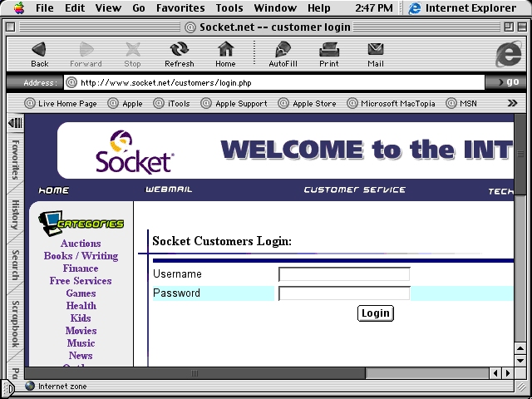The width and height of the screenshot is (532, 399).
Task: Open the View menu
Action: click(108, 7)
